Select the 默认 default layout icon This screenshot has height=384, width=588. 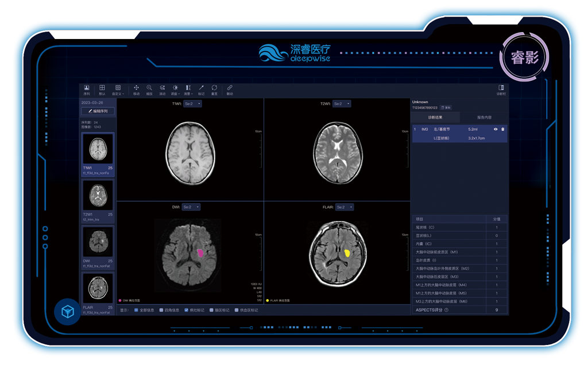pos(102,90)
